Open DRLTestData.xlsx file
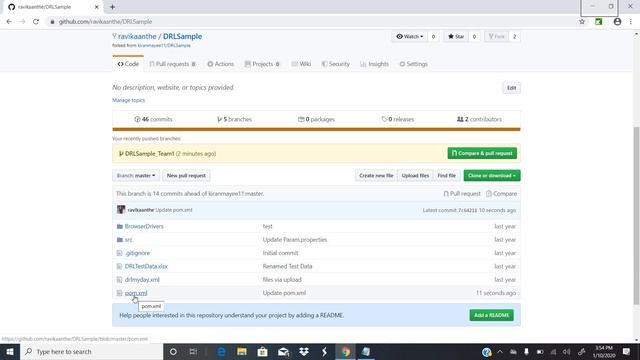This screenshot has width=640, height=360. pos(146,266)
